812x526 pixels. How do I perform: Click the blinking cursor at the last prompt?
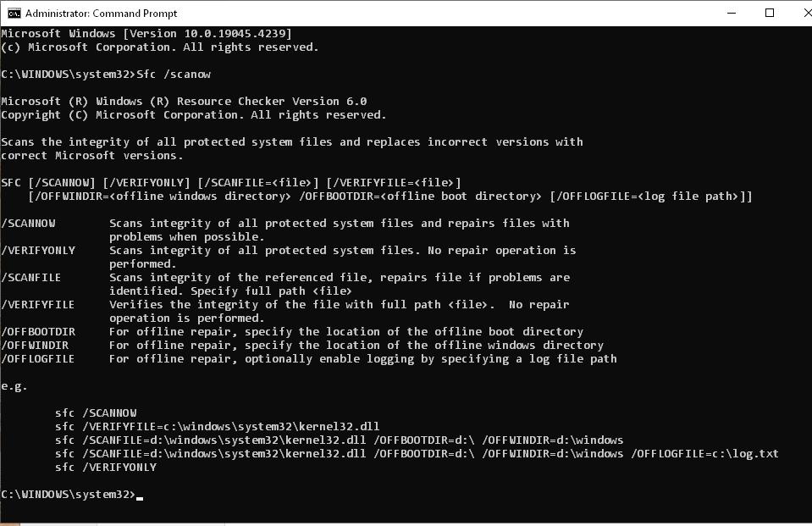click(140, 498)
